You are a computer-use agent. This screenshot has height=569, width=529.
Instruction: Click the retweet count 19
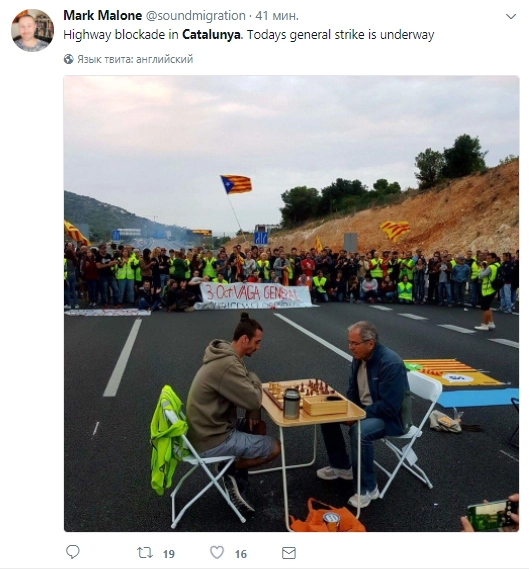[169, 554]
